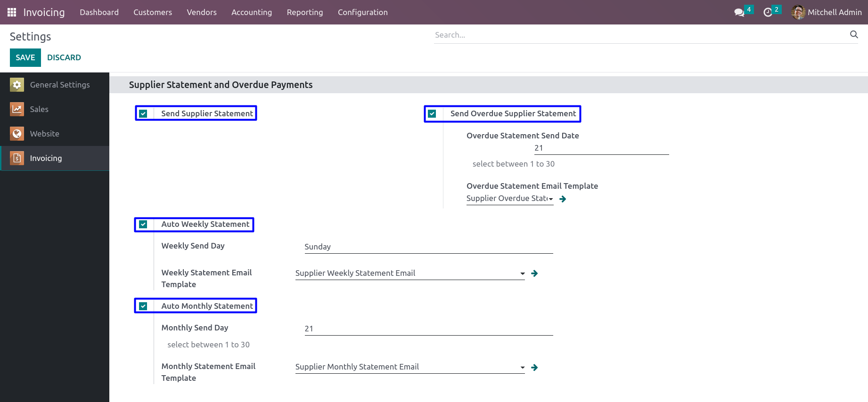
Task: Click Mitchell Admin user name
Action: click(x=835, y=12)
